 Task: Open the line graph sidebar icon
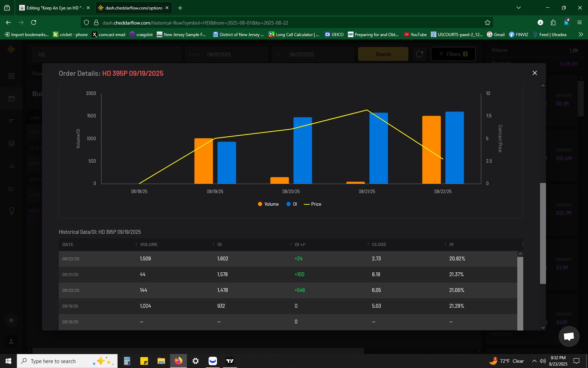point(12,188)
